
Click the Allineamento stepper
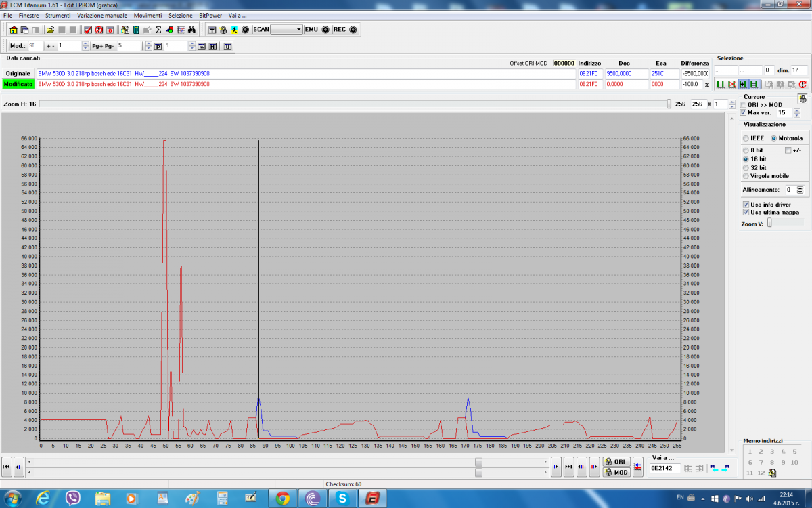coord(800,190)
